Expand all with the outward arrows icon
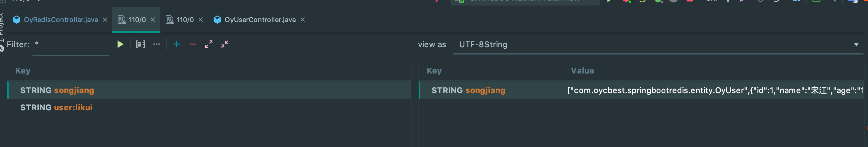The width and height of the screenshot is (868, 147). [x=209, y=44]
